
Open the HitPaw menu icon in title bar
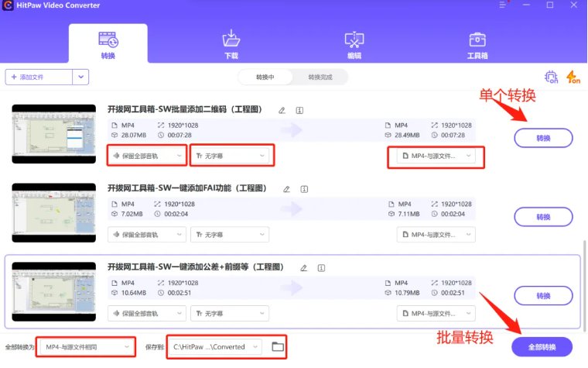click(x=502, y=5)
